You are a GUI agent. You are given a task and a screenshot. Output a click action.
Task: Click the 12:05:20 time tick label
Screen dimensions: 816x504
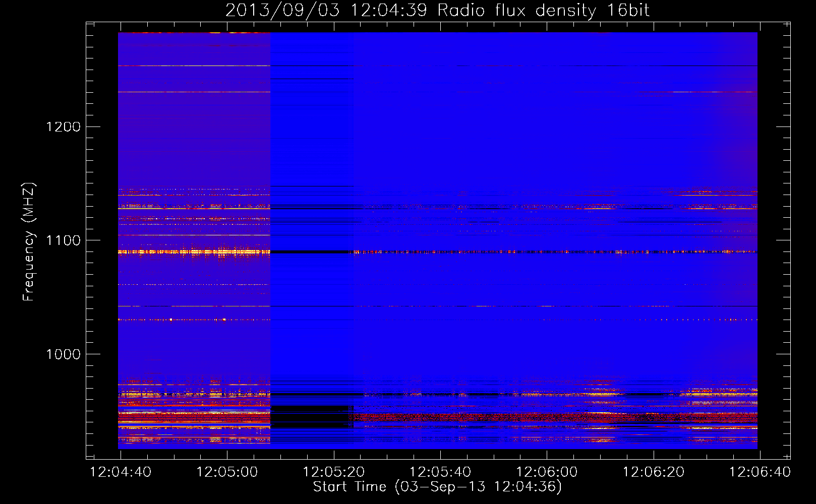[x=333, y=472]
